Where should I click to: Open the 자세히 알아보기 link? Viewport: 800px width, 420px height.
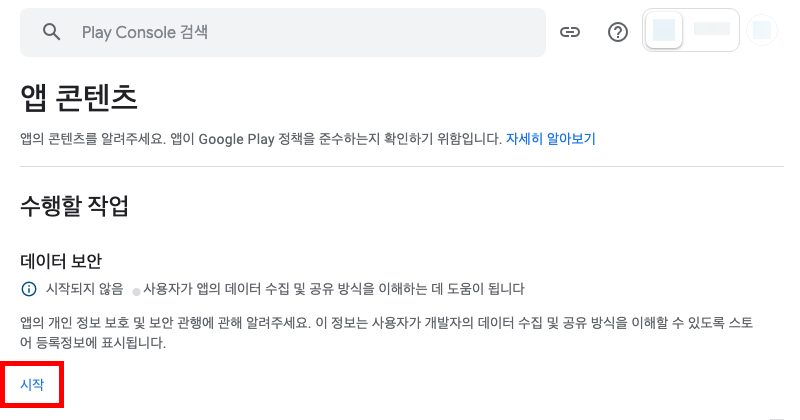click(x=550, y=138)
